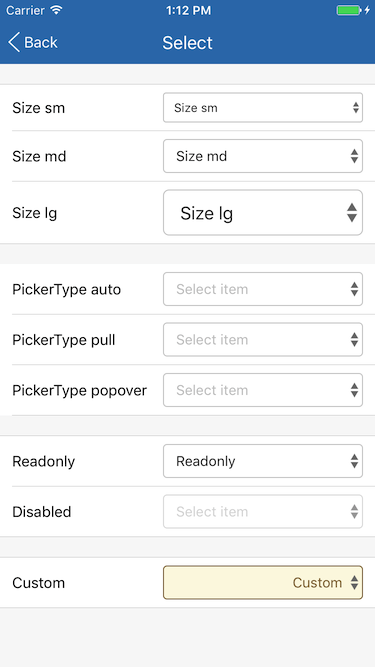This screenshot has width=375, height=667.
Task: Go back using Back button
Action: 33,43
